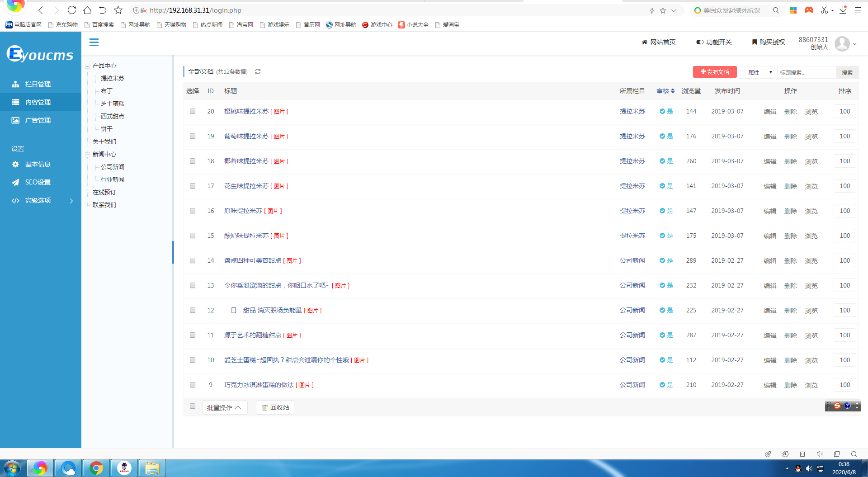Open the --属性-- dropdown
The width and height of the screenshot is (868, 477).
[757, 72]
